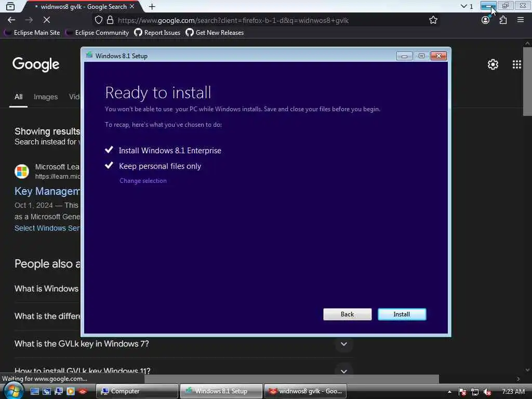Click the Firefox back arrow
Viewport: 532px width, 399px height.
(x=11, y=20)
